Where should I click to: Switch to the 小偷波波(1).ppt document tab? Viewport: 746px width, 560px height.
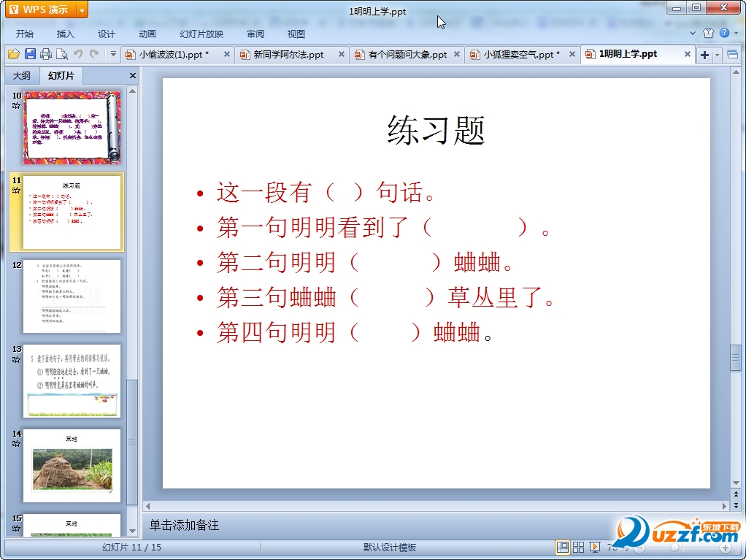[174, 55]
